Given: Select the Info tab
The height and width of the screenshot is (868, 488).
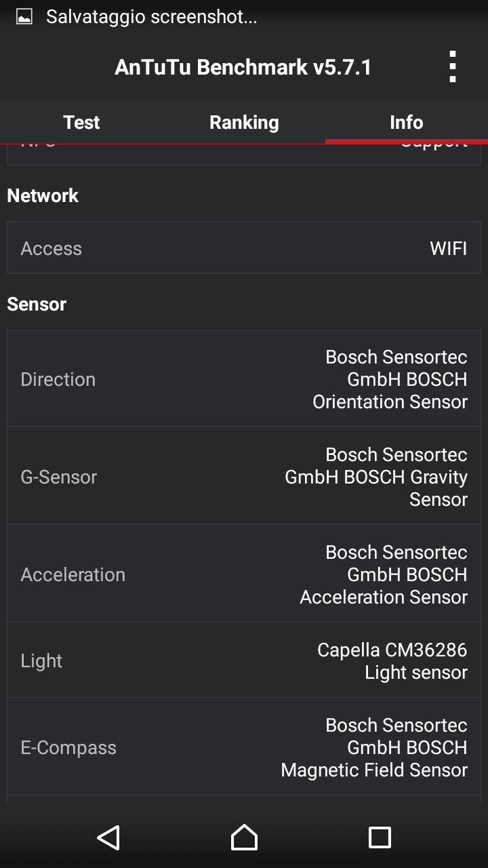Looking at the screenshot, I should coord(407,122).
